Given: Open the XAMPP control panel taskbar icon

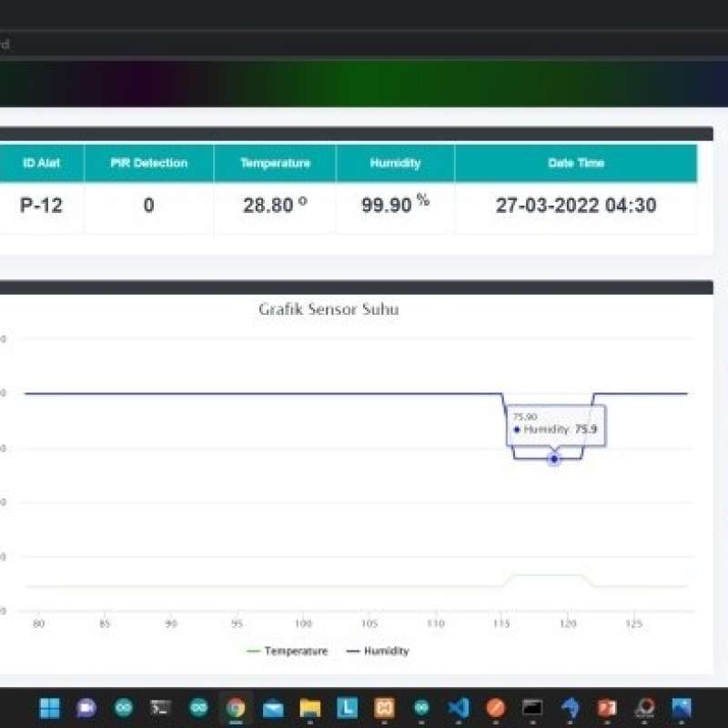Looking at the screenshot, I should (384, 708).
